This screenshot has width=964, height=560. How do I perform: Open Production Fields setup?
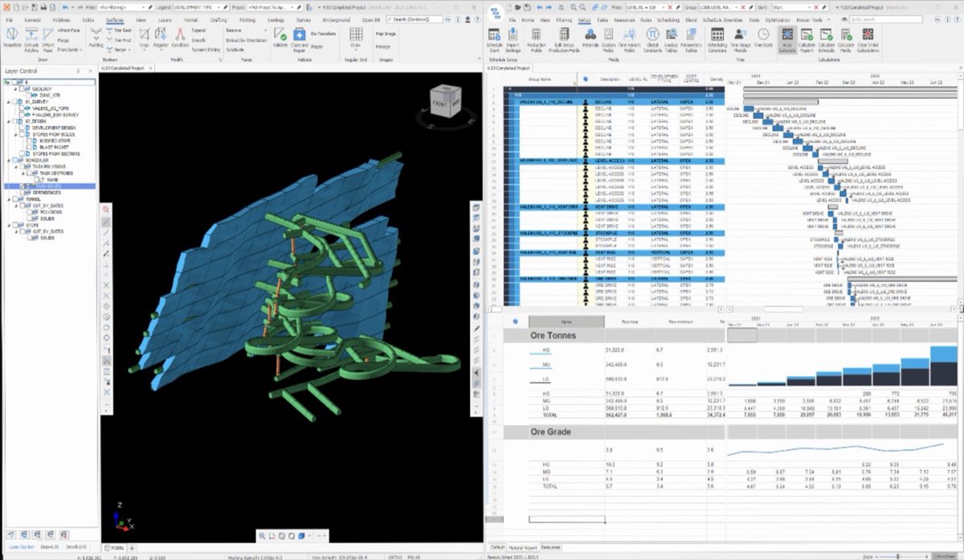tap(536, 39)
